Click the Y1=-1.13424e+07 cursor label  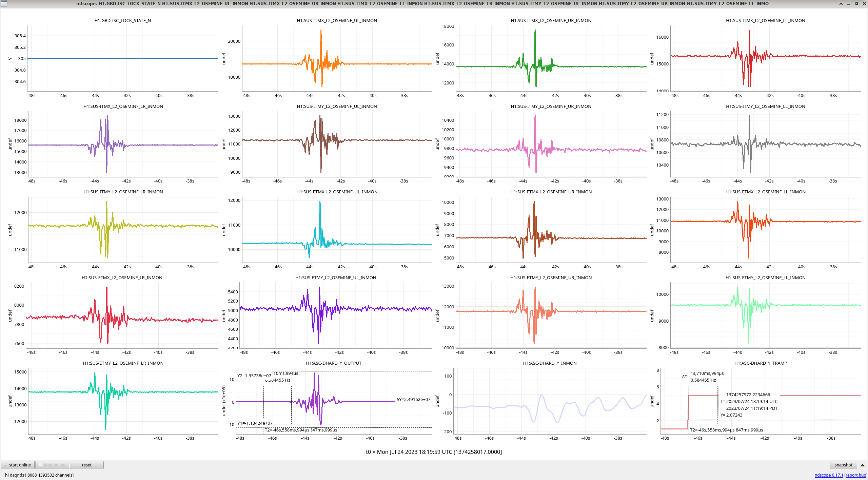click(255, 423)
